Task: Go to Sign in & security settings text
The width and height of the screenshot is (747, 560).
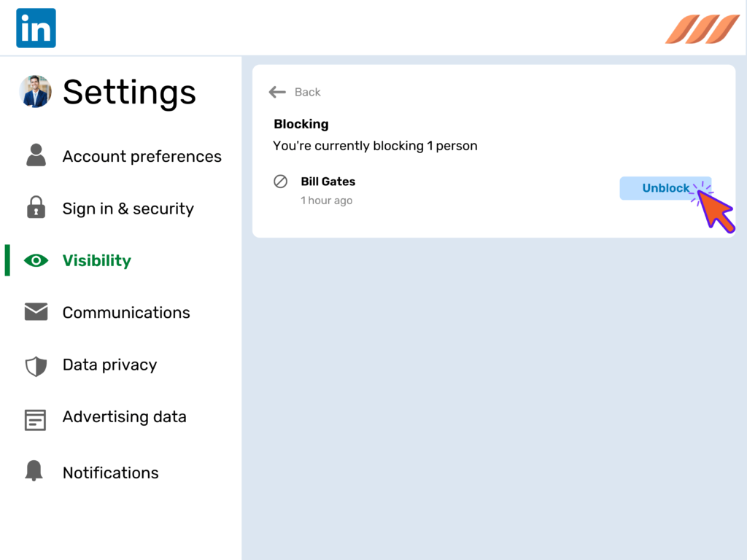Action: (128, 209)
